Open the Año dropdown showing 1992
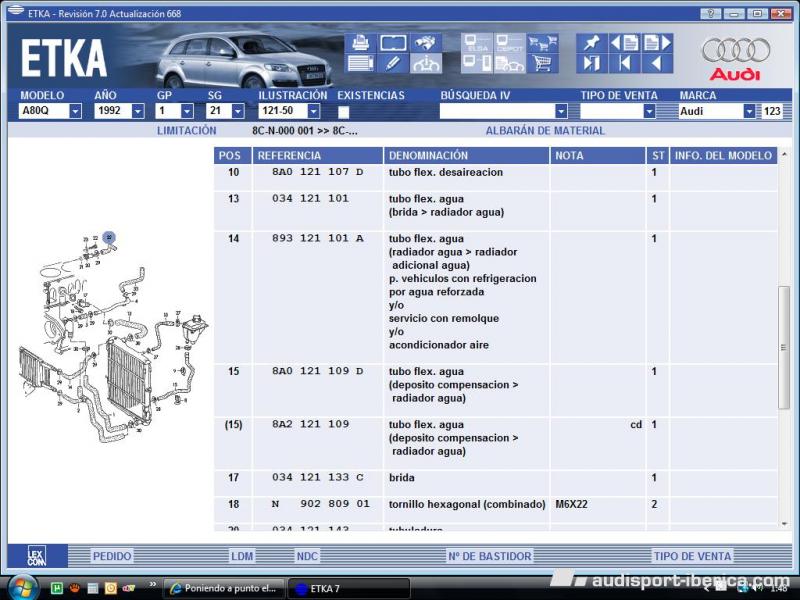Viewport: 800px width, 600px height. [x=138, y=111]
